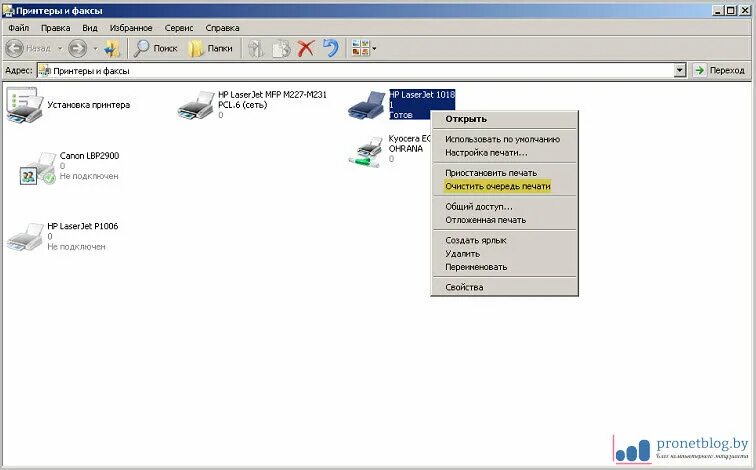Open the Файл menu
This screenshot has height=470, width=756.
pyautogui.click(x=18, y=28)
